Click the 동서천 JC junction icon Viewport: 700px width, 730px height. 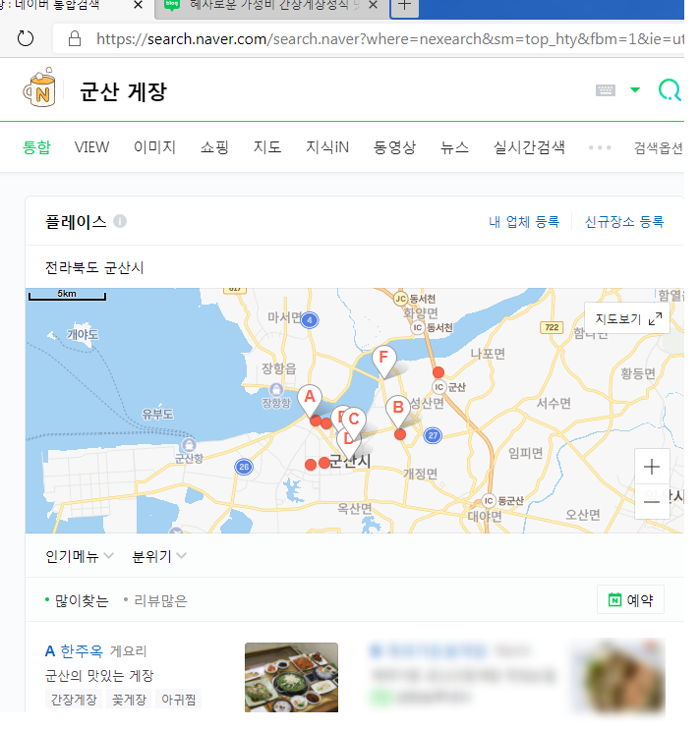pos(400,299)
